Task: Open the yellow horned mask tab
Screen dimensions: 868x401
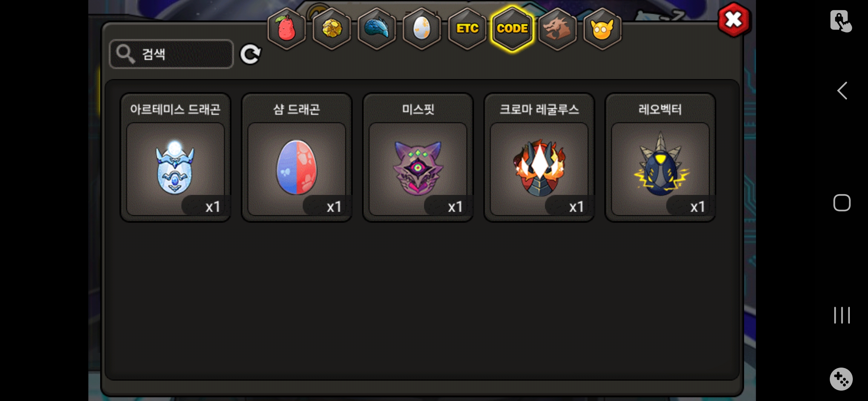Action: coord(602,29)
